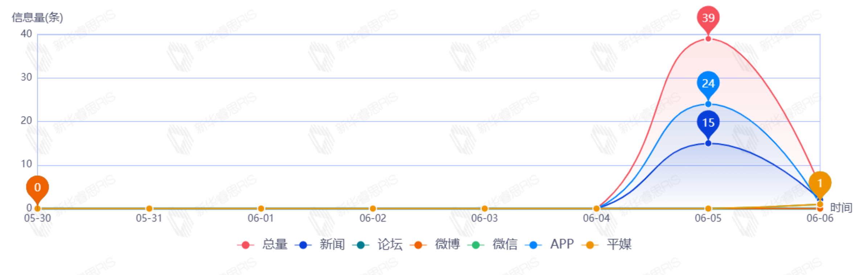Select the data point above 06-04

coord(596,209)
